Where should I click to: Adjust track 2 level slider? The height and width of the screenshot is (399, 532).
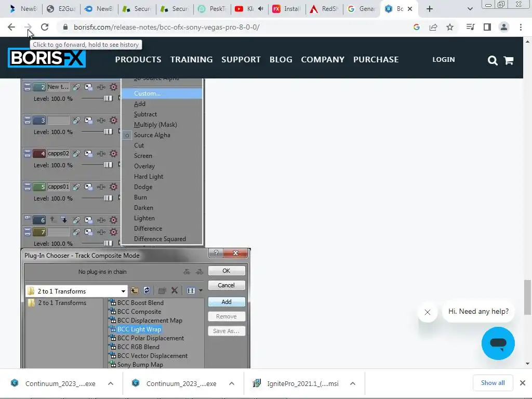pos(108,98)
